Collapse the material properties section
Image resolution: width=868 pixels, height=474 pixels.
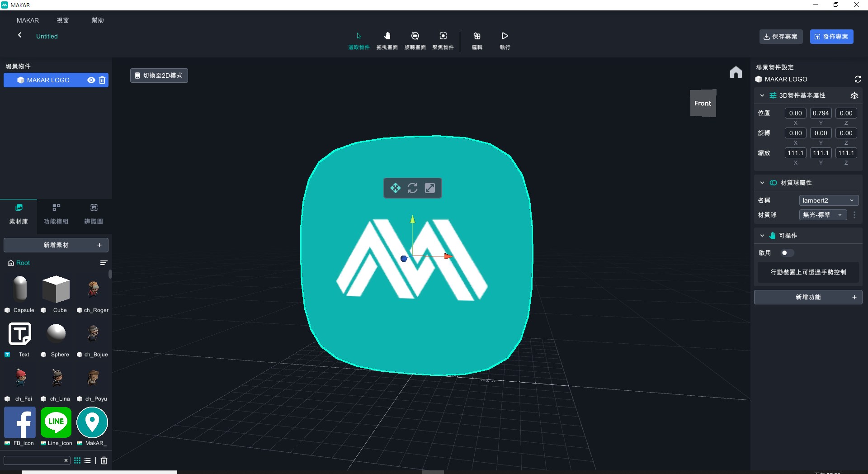[762, 183]
